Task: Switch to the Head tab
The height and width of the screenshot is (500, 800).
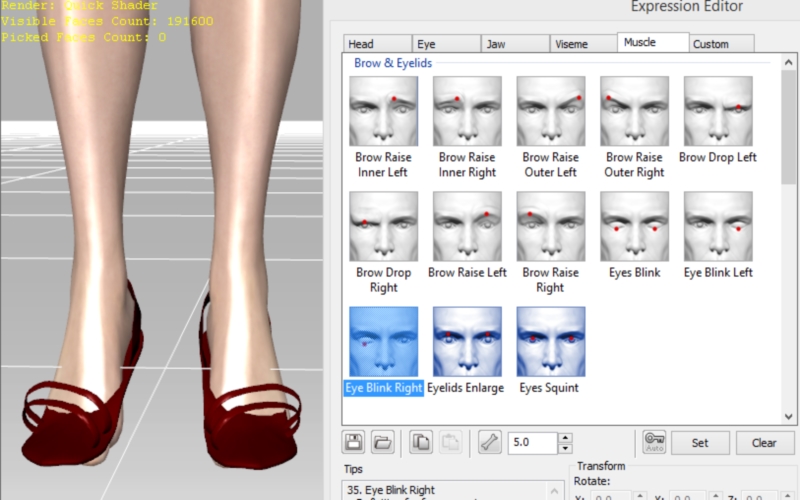Action: click(x=377, y=44)
